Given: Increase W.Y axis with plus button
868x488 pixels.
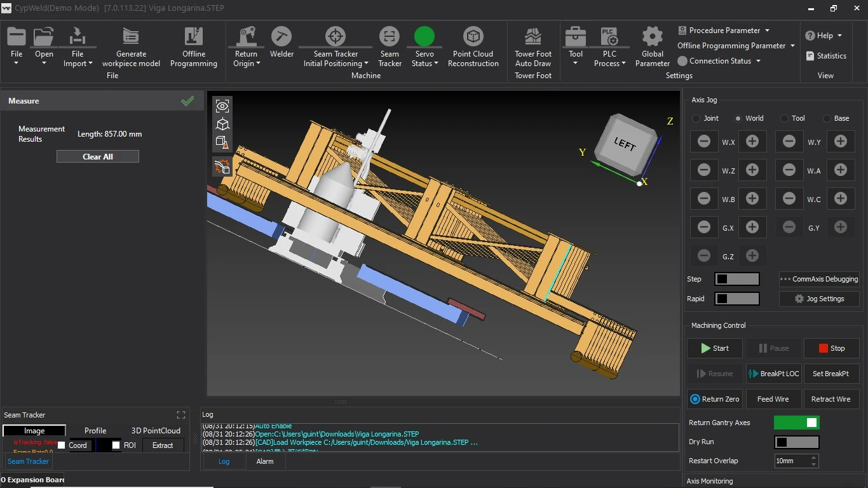Looking at the screenshot, I should pyautogui.click(x=841, y=142).
